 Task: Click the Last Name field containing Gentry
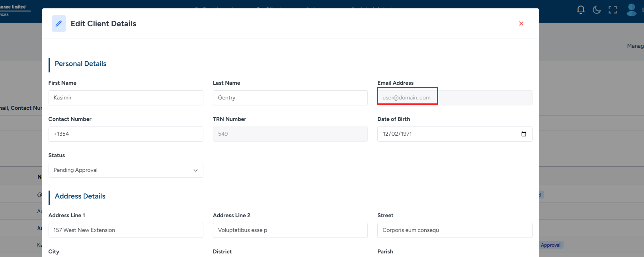[x=290, y=98]
